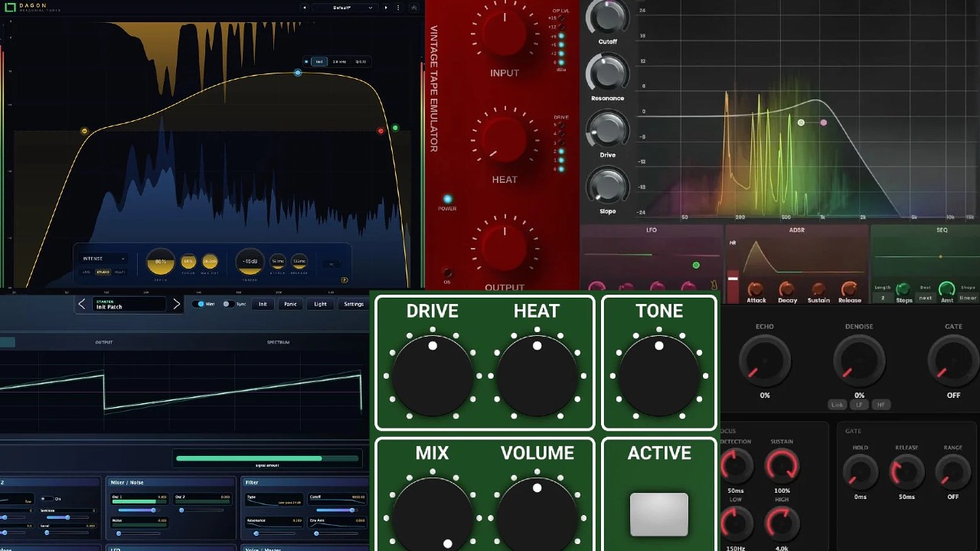Click the Init Patch name display

click(x=129, y=304)
